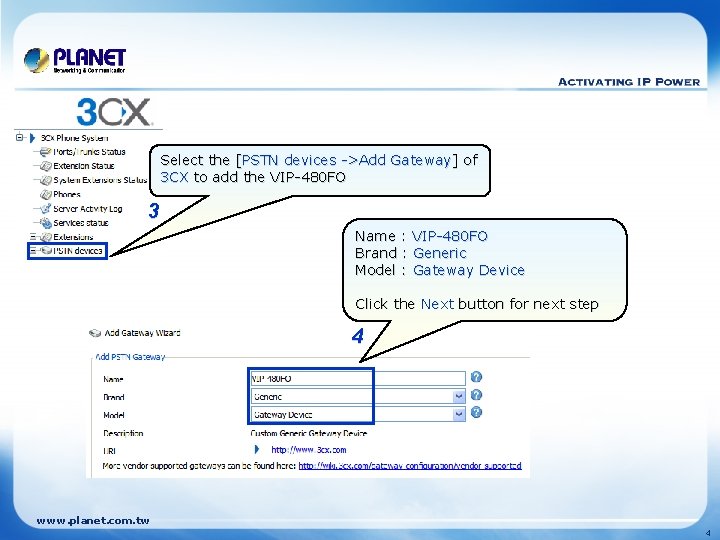This screenshot has height=540, width=720.
Task: Click the arrow icon beside 3CX Phone System
Action: click(32, 138)
